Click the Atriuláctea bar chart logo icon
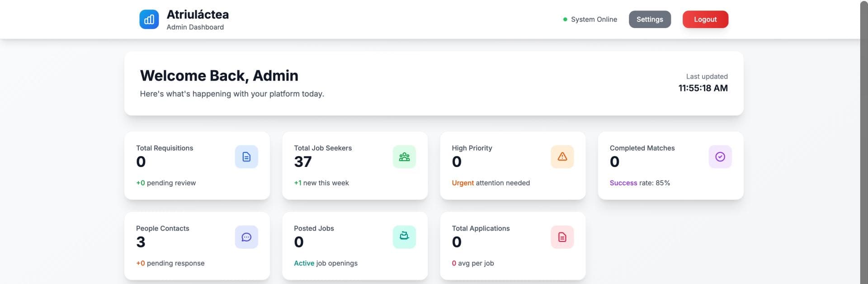 coord(149,19)
